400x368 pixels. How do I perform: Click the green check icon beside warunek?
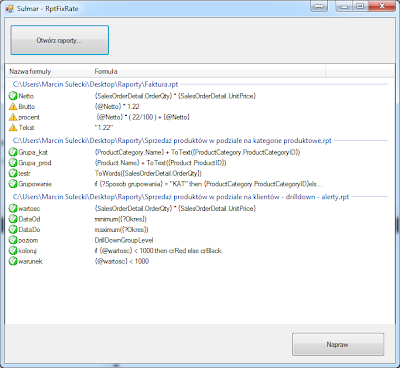pos(13,261)
